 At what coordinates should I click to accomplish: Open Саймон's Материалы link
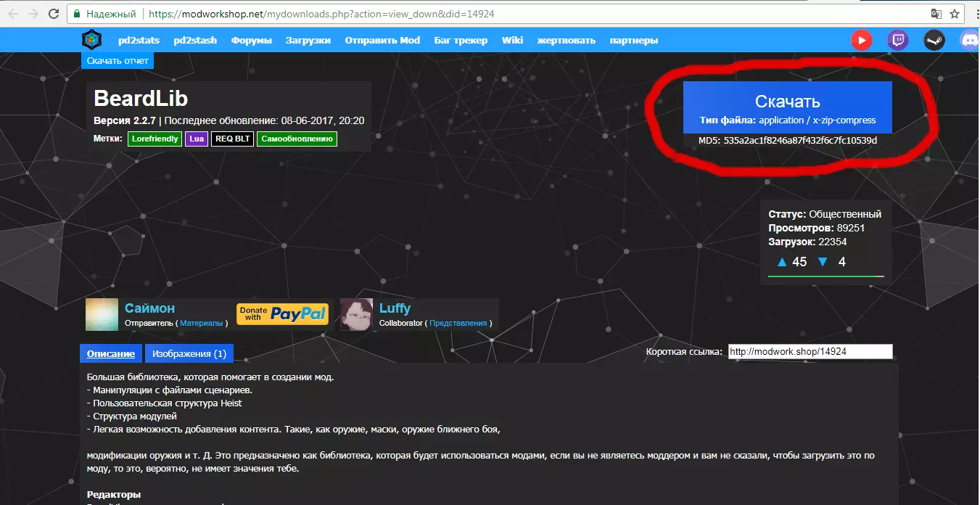(x=202, y=324)
